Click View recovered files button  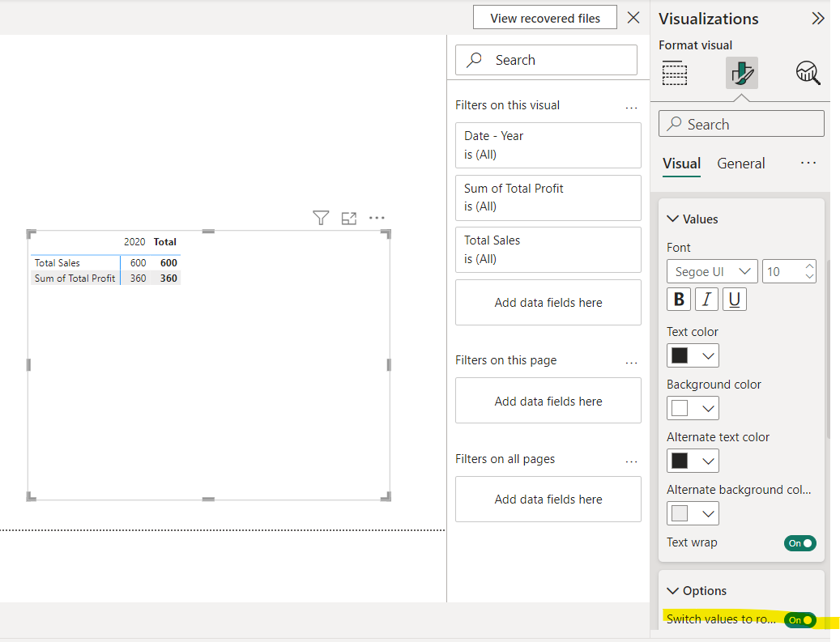tap(545, 18)
